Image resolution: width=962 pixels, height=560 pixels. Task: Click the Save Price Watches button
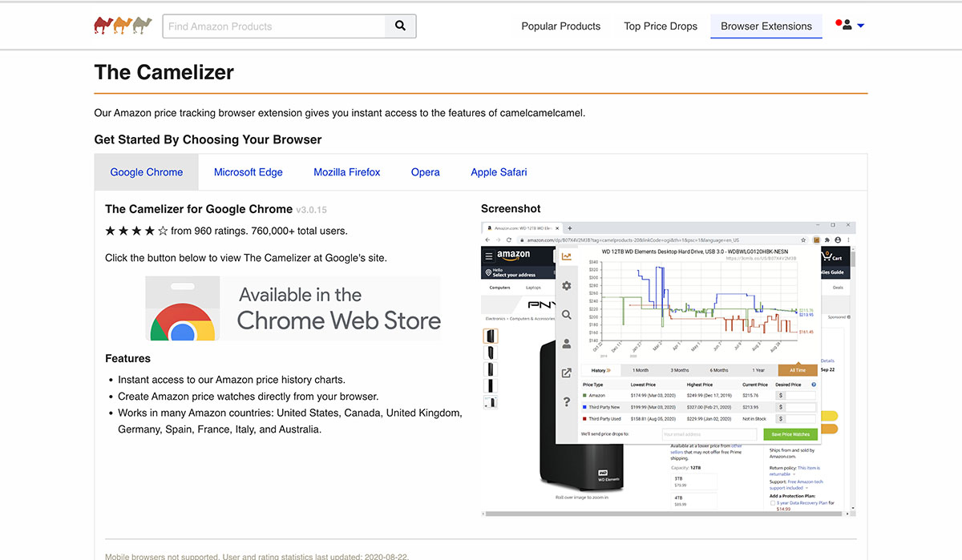pos(790,433)
